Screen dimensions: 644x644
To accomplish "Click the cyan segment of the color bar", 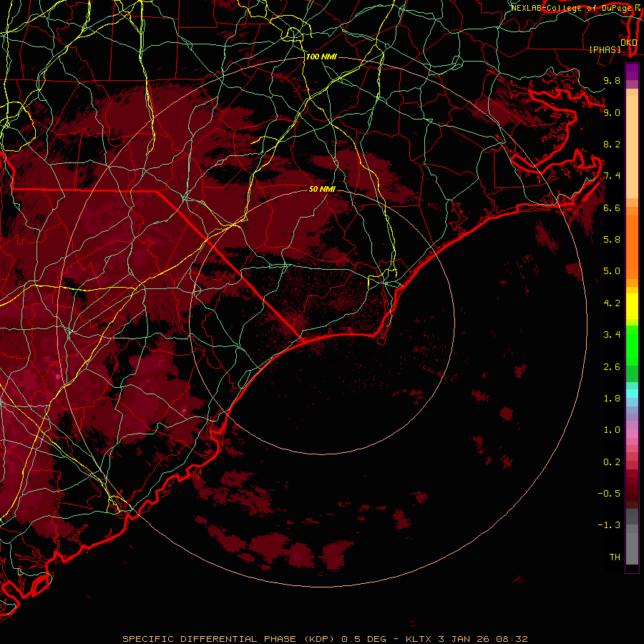I will pos(632,393).
